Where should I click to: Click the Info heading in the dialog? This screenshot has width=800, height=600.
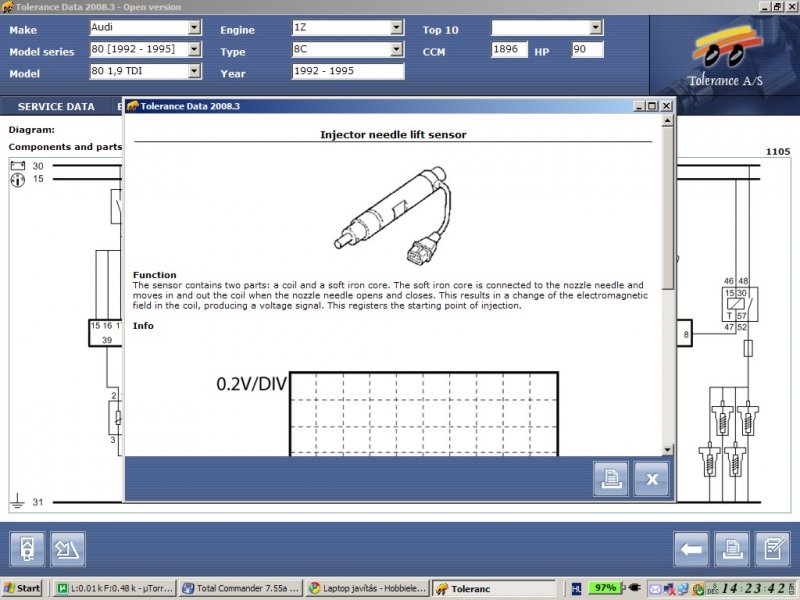(143, 326)
